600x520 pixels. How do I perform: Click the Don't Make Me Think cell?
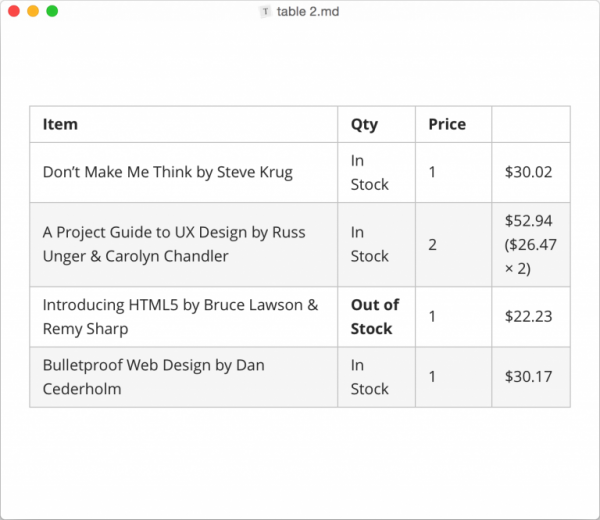tap(184, 173)
